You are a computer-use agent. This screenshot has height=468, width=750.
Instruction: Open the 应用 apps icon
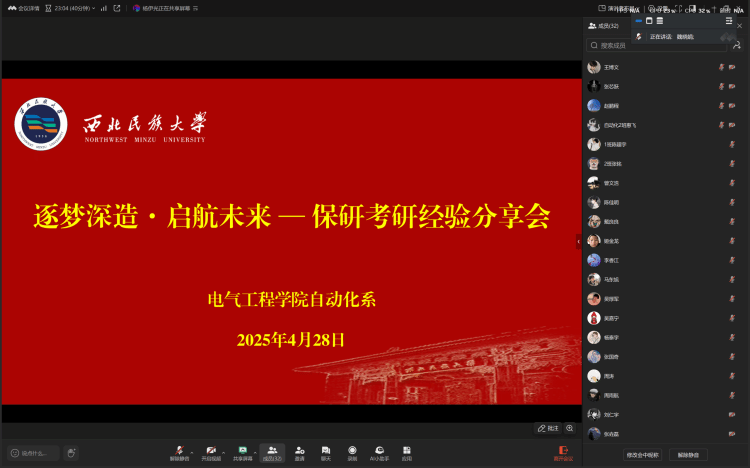click(407, 450)
